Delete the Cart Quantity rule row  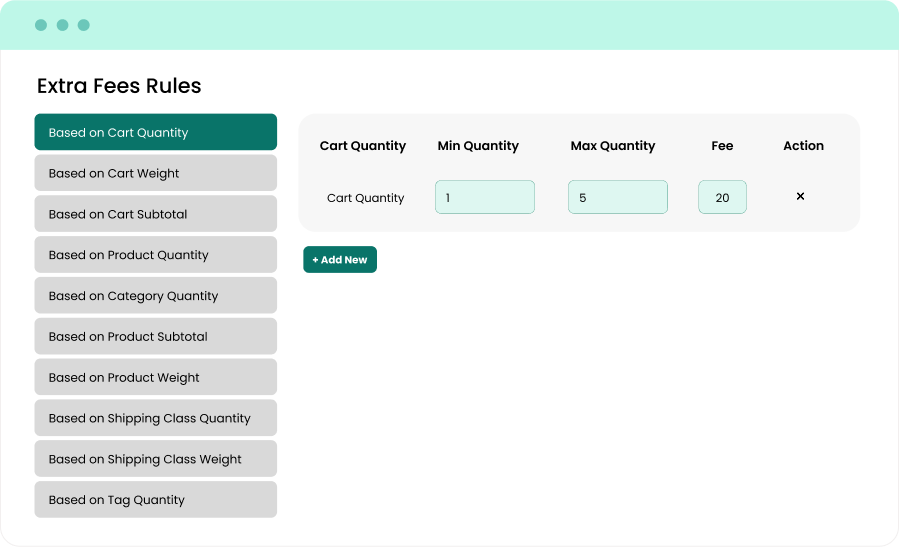coord(800,196)
